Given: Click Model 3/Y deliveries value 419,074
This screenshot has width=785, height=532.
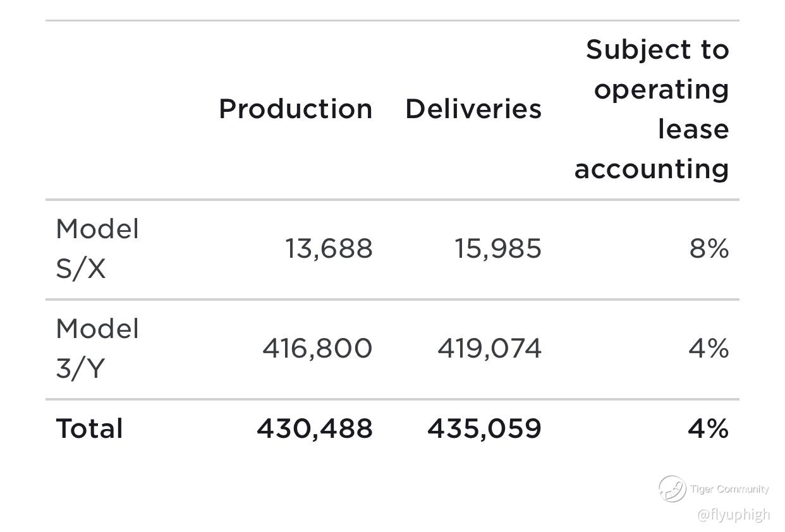Looking at the screenshot, I should coord(490,349).
